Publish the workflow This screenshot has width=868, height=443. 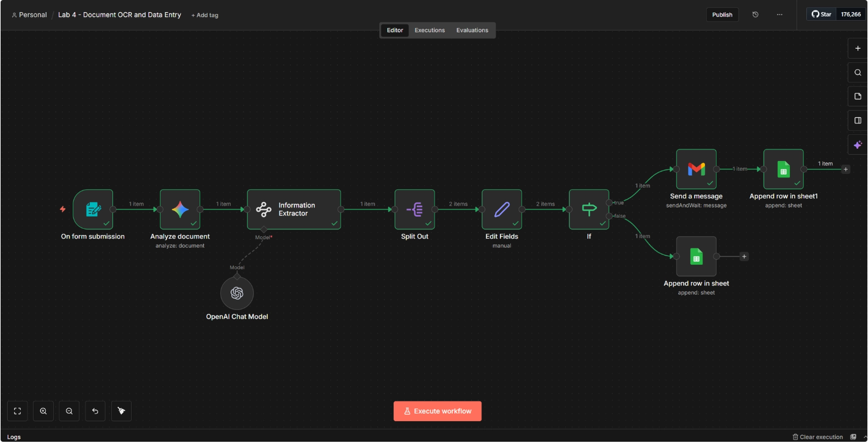point(722,14)
